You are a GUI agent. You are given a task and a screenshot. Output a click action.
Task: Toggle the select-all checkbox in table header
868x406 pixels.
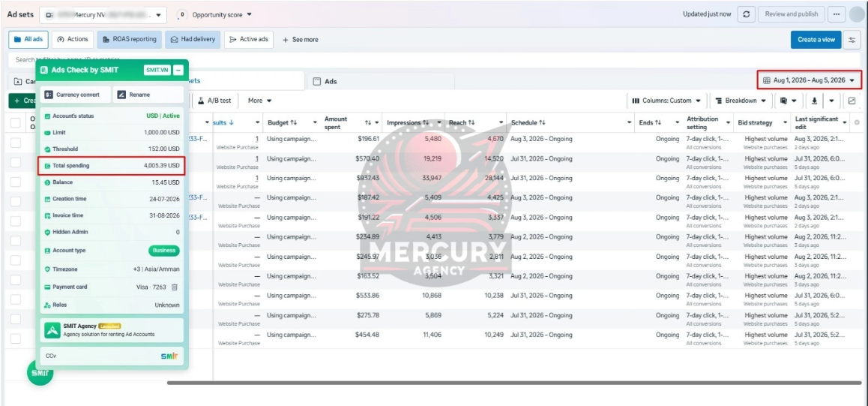tap(15, 122)
